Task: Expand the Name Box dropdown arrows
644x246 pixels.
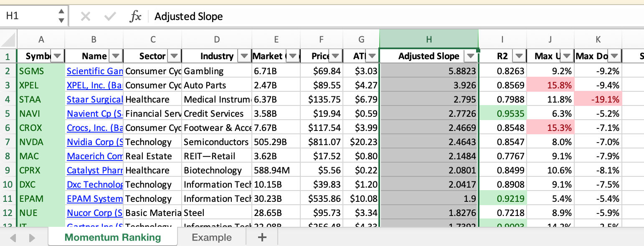Action: pos(61,16)
